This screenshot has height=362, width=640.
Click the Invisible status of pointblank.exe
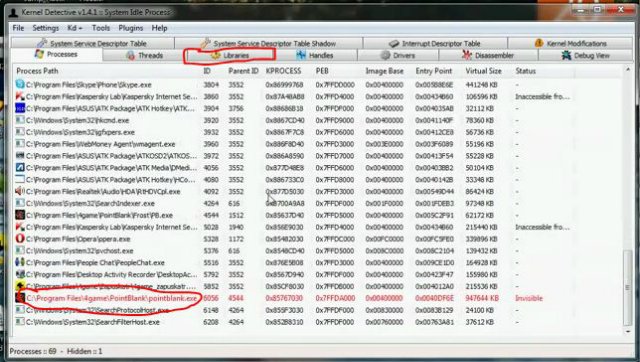pos(529,298)
